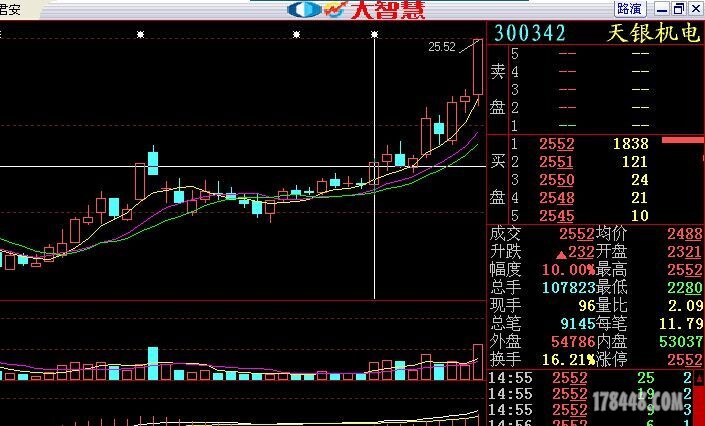
Task: Select stock name 天银机电
Action: [654, 33]
